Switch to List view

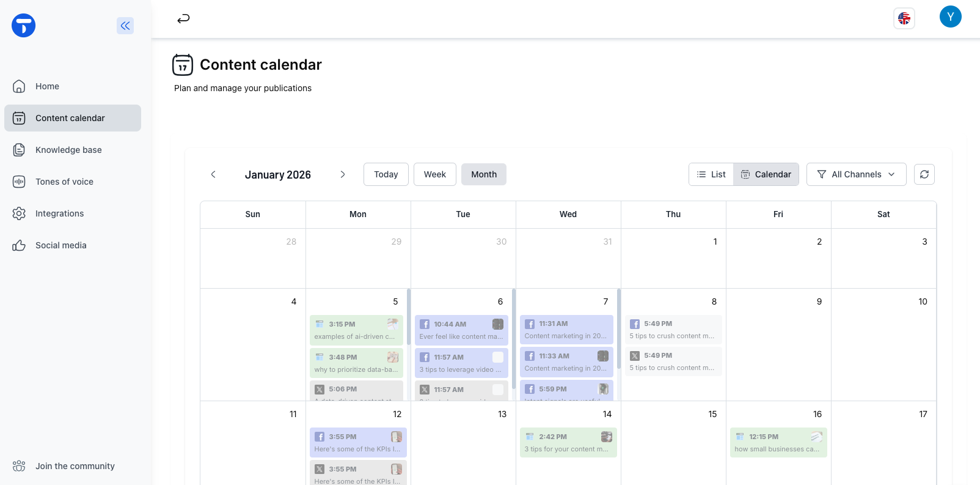click(x=711, y=174)
